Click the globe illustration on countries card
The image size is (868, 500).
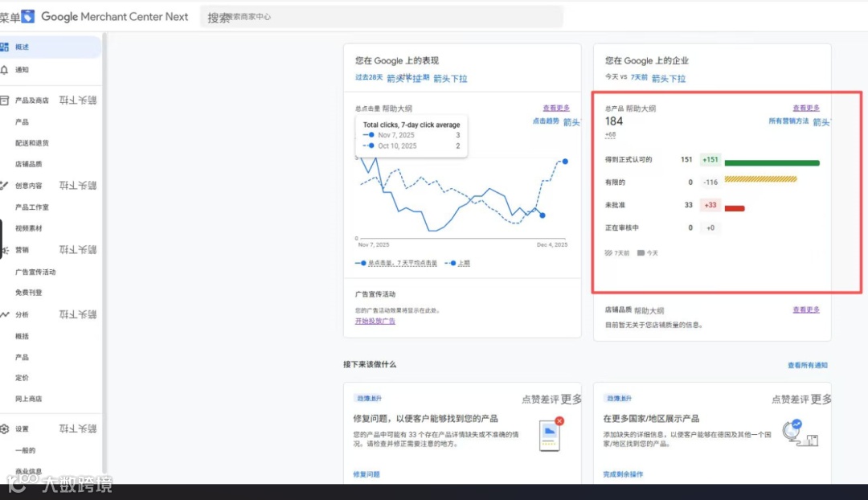click(x=800, y=433)
